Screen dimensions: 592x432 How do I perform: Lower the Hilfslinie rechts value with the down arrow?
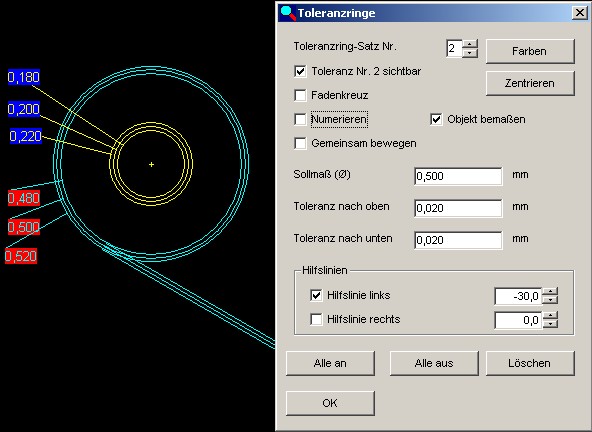click(x=550, y=324)
